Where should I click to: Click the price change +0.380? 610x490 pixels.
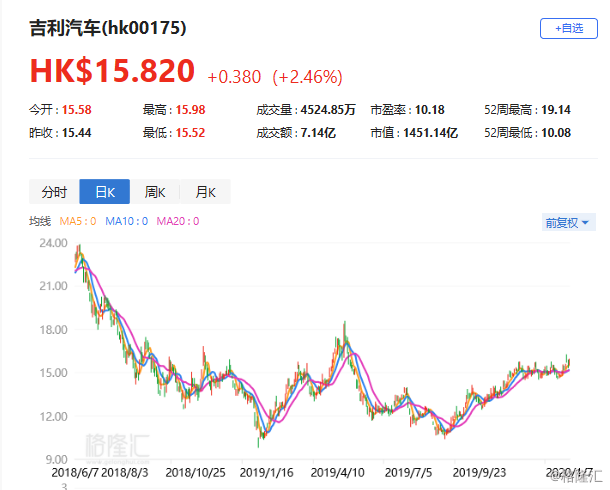point(234,77)
